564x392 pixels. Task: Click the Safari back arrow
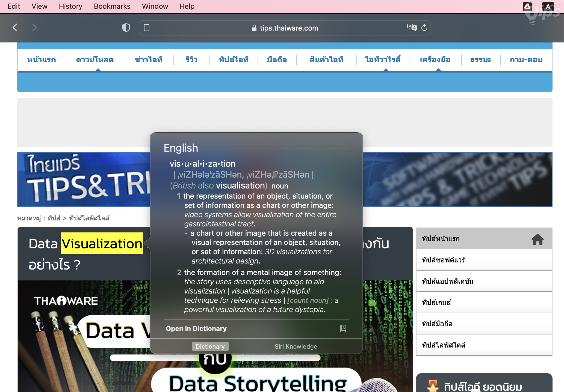coord(15,28)
